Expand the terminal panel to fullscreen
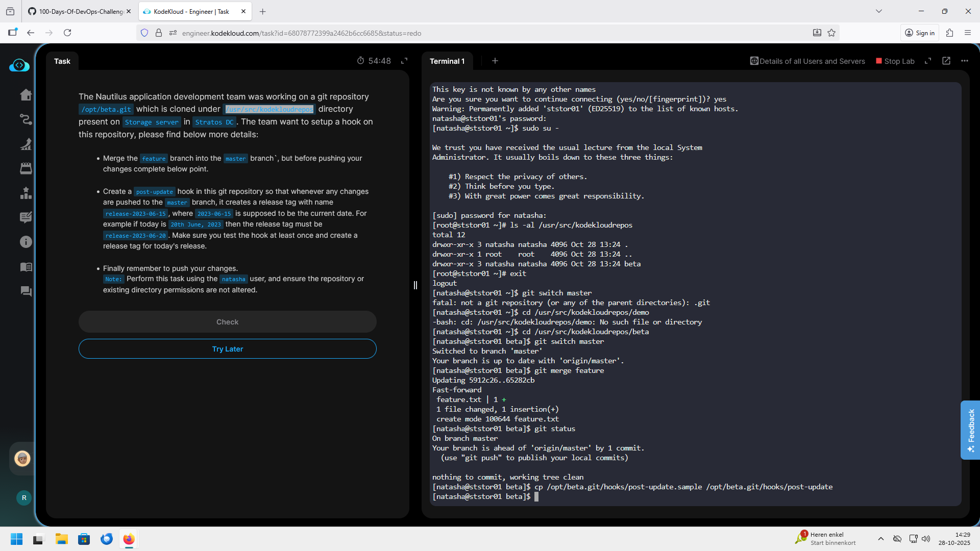This screenshot has width=980, height=551. (928, 61)
